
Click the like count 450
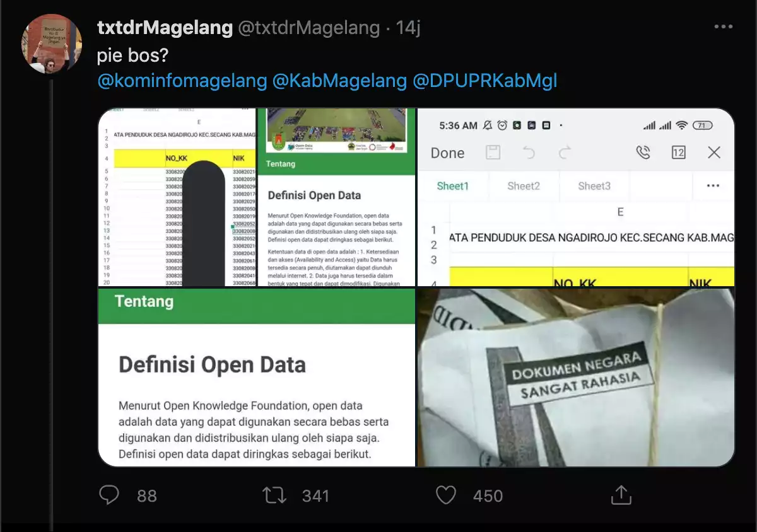(488, 496)
